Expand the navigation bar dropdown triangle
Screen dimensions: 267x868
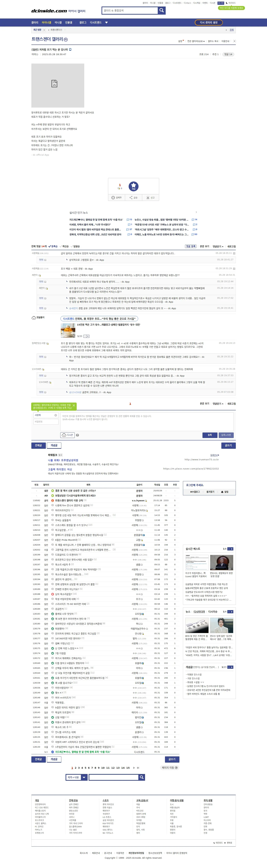pos(106,23)
